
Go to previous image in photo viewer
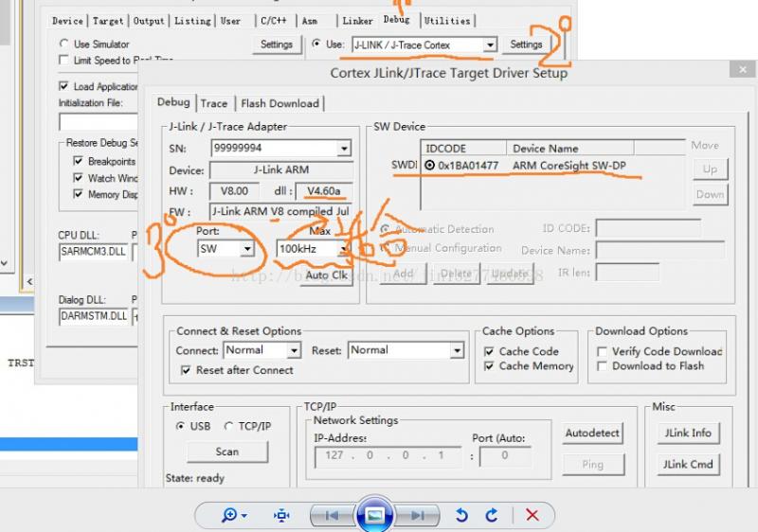click(x=331, y=515)
